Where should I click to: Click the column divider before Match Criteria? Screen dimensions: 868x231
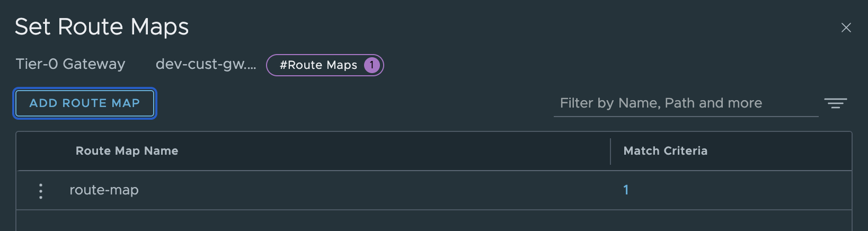(610, 152)
